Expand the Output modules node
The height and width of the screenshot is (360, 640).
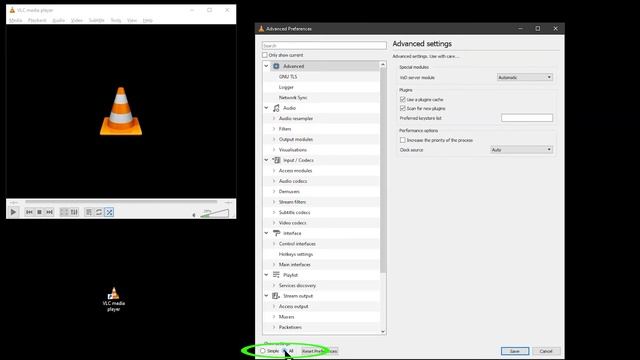tap(274, 139)
